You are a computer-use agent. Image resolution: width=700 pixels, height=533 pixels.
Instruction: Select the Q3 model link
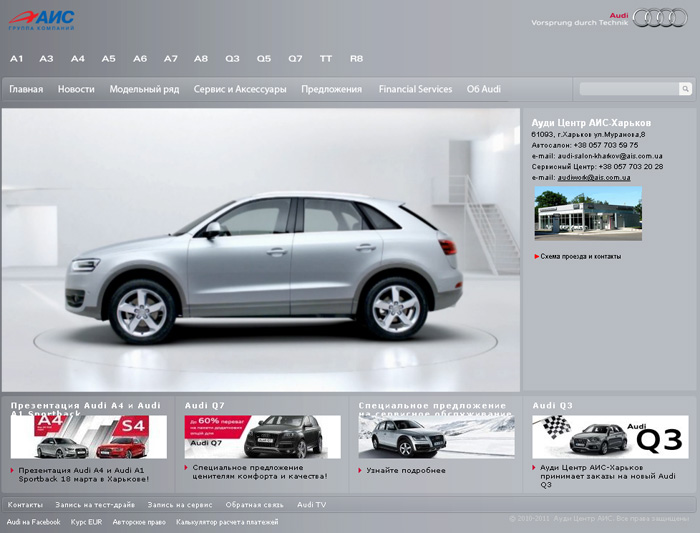click(232, 58)
